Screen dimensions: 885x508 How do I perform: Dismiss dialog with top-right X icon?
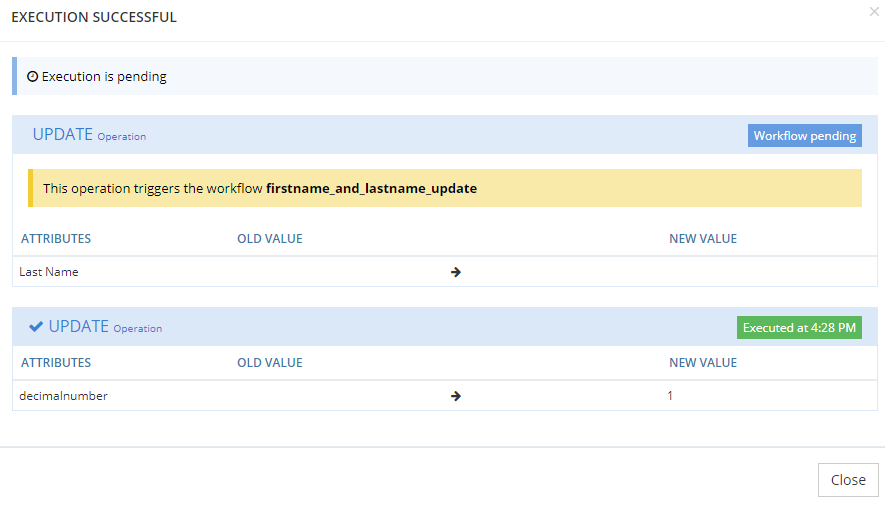click(x=875, y=11)
